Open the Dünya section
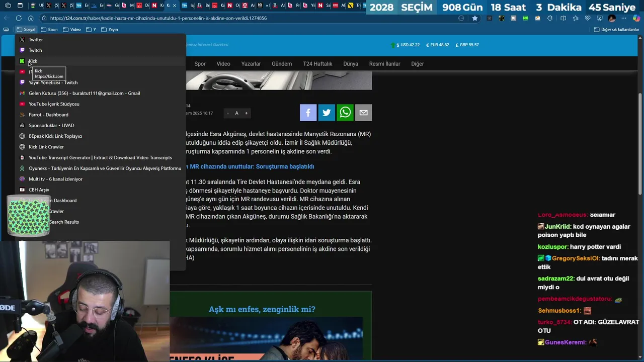 351,64
